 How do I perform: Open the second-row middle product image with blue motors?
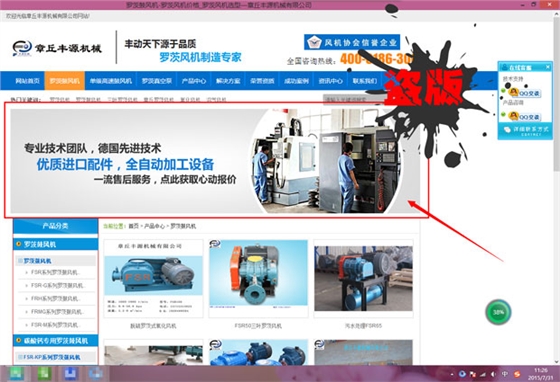[x=258, y=352]
